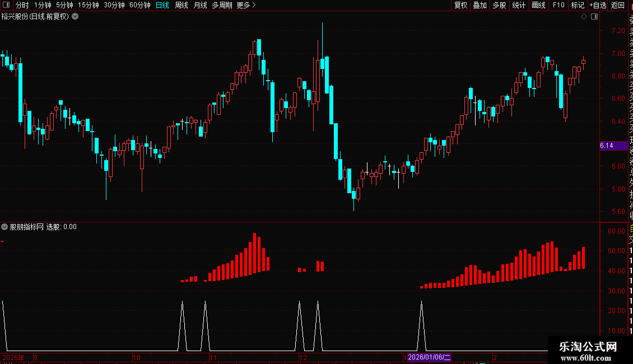Screen dimensions: 633x364
Task: Open dropdown beside 股朋指标网 indicator
Action: click(x=4, y=227)
